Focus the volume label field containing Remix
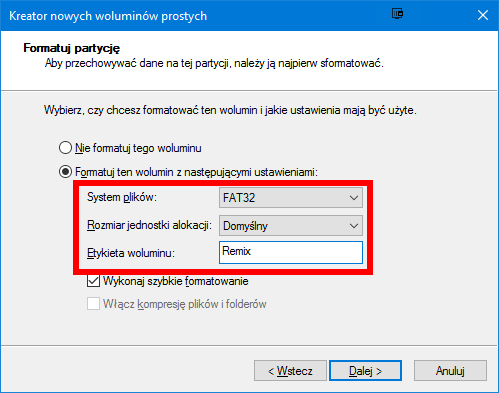499x393 pixels. tap(291, 252)
